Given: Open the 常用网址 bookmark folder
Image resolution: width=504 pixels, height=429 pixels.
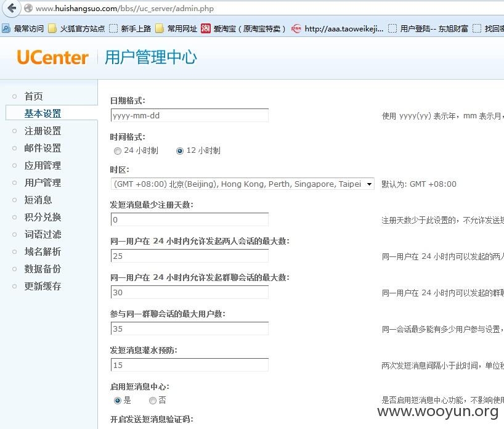Looking at the screenshot, I should click(x=176, y=28).
